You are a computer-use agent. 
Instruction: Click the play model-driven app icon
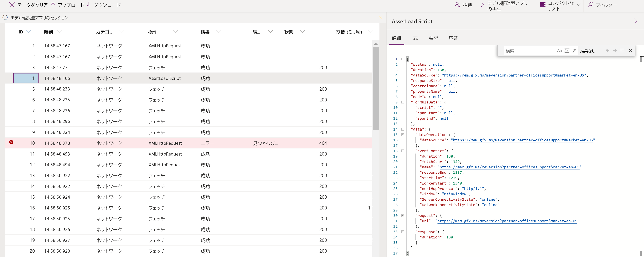(x=482, y=5)
